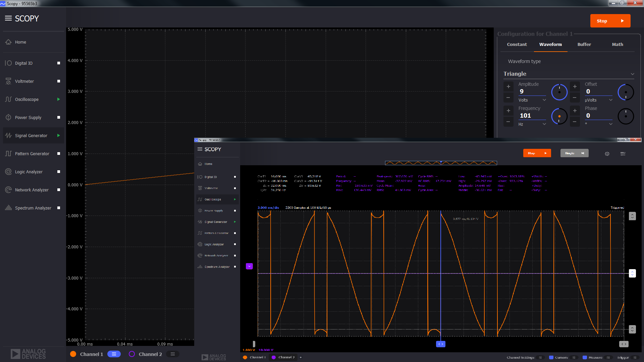
Task: Open the gear settings icon in oscilloscope window
Action: pos(607,154)
